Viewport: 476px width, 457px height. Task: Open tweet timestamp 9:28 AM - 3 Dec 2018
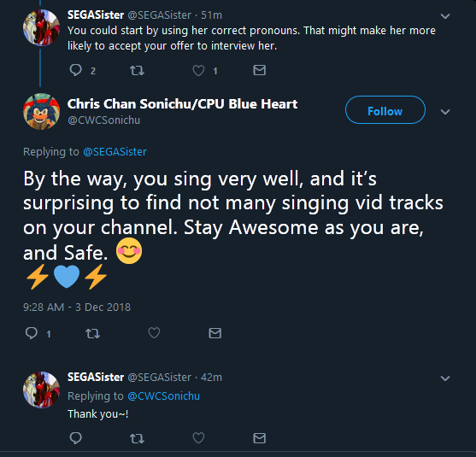tap(77, 308)
